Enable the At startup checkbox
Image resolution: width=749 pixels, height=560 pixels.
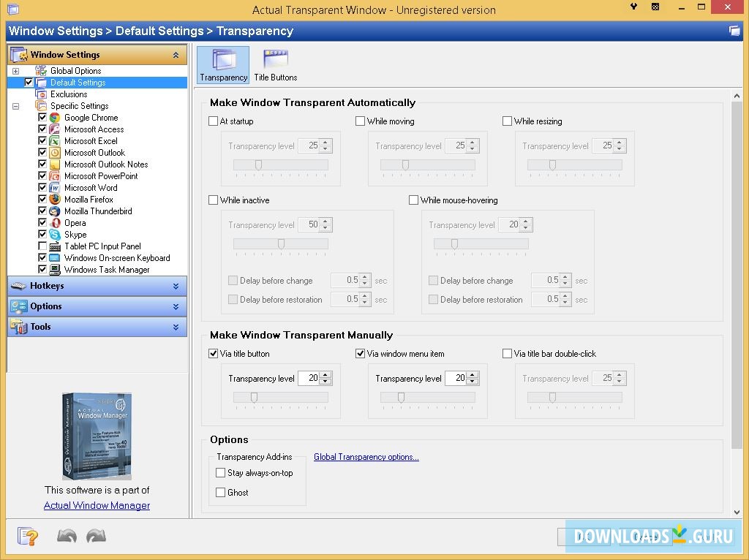tap(213, 121)
